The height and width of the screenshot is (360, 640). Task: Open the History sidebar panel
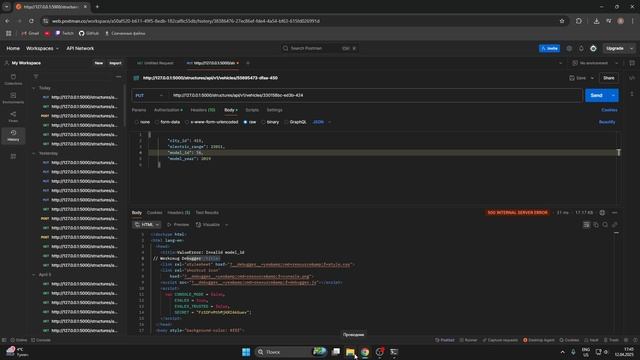point(13,136)
